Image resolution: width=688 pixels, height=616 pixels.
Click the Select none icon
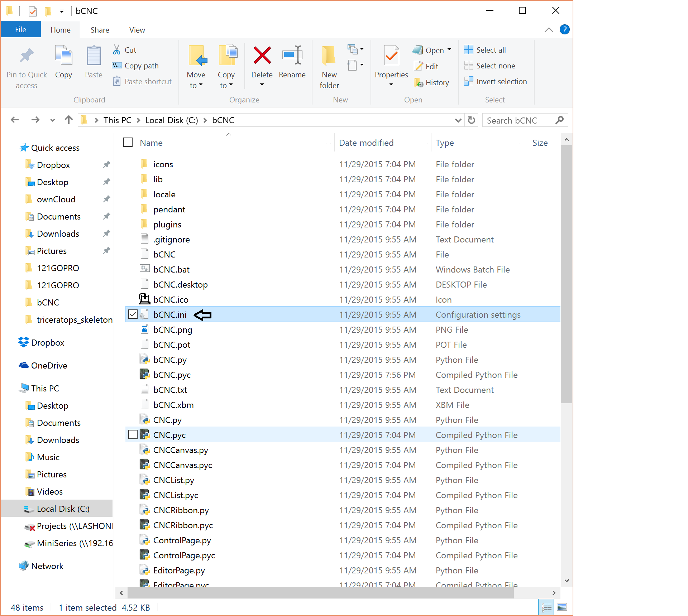pyautogui.click(x=468, y=66)
